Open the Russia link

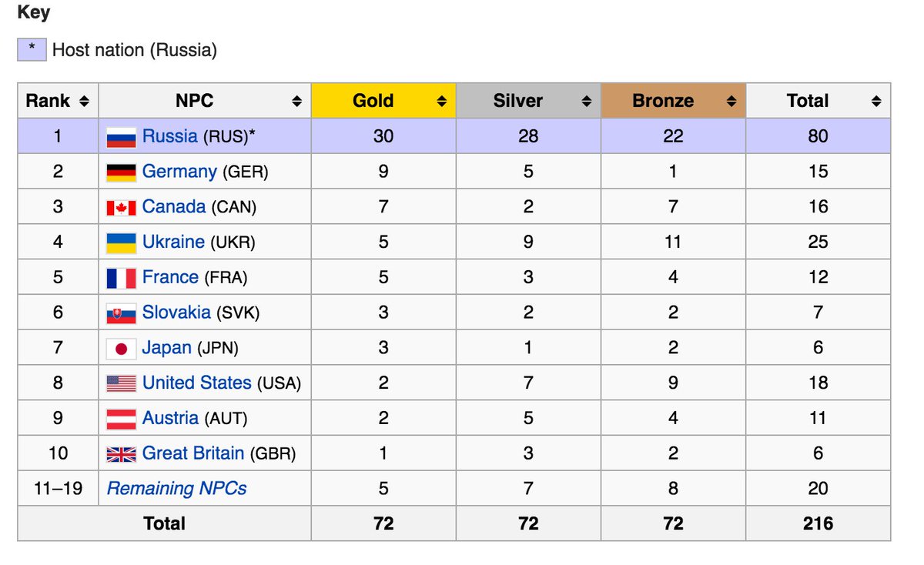click(x=170, y=136)
